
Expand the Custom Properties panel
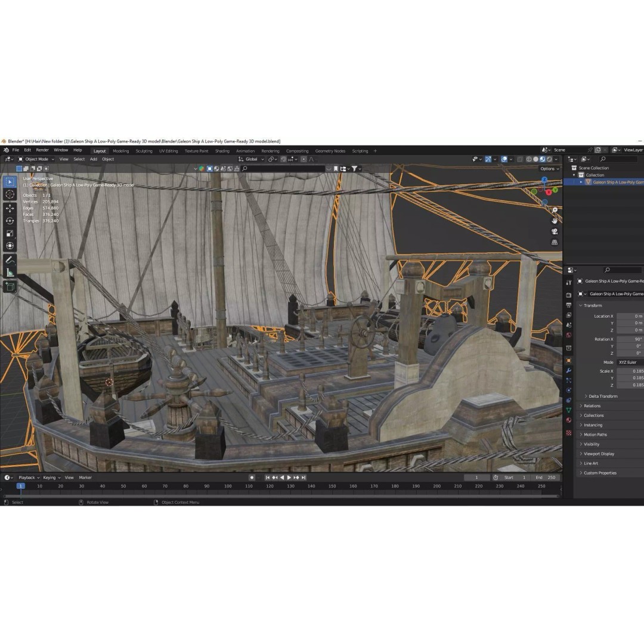(x=600, y=473)
